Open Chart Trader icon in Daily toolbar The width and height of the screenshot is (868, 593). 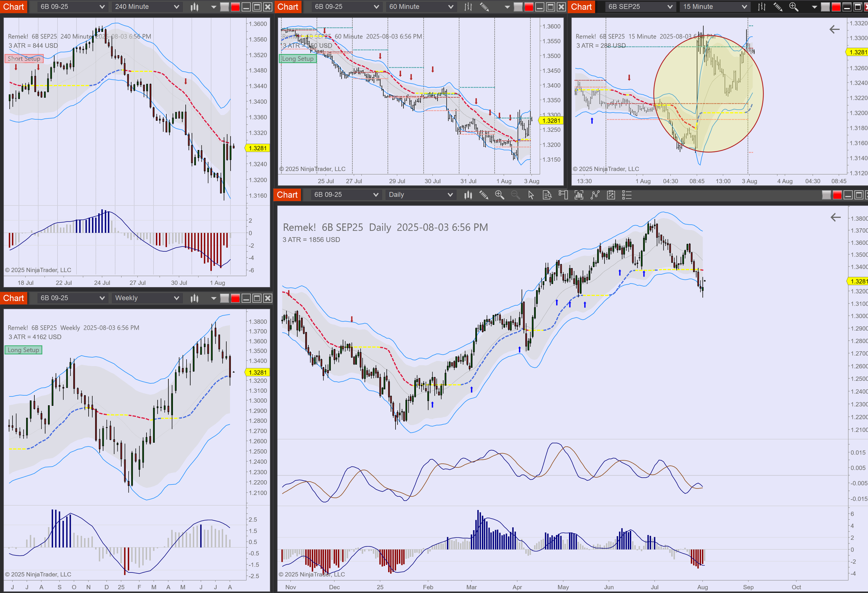(563, 195)
